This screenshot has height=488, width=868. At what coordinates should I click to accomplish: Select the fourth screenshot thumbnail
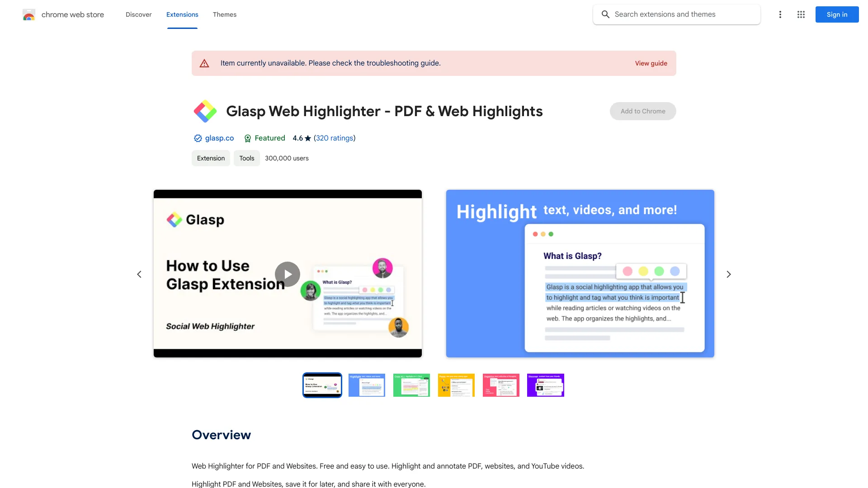(x=456, y=385)
